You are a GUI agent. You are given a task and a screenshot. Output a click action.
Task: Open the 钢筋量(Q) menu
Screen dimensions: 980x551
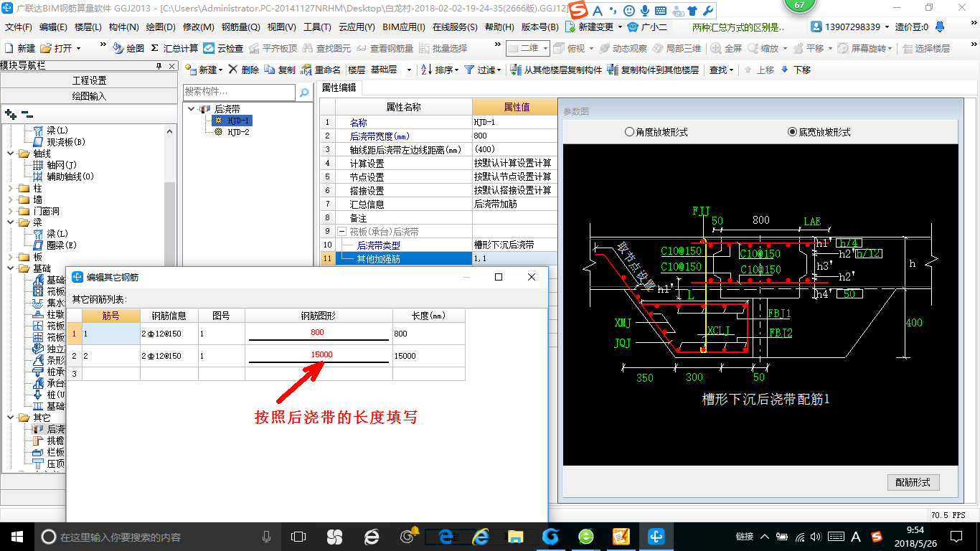(240, 27)
